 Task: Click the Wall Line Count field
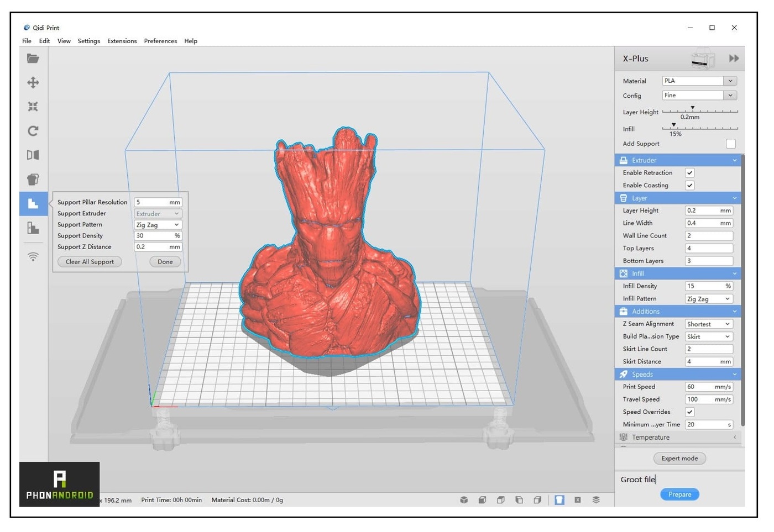point(709,236)
